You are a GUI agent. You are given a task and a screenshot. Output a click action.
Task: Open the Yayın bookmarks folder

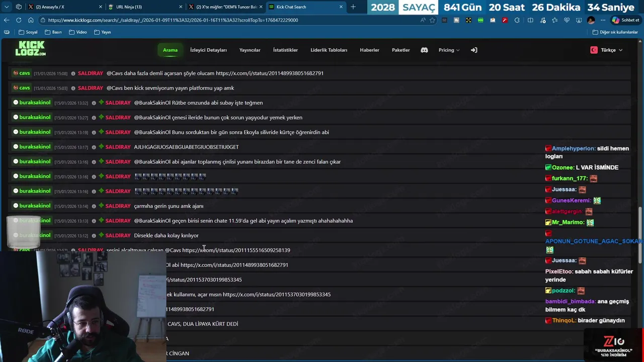[103, 32]
